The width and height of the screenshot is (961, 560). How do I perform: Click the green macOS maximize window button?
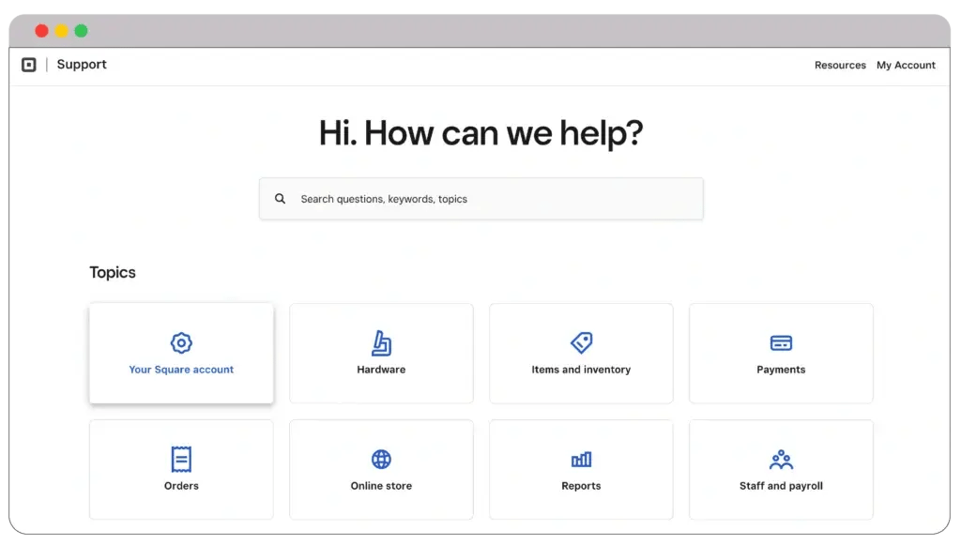point(82,31)
